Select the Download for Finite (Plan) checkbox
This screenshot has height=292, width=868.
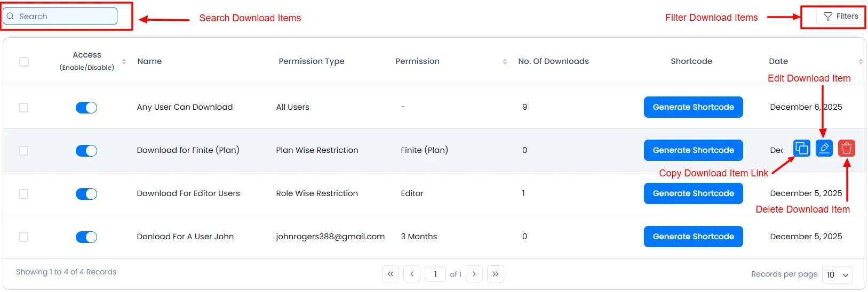point(23,151)
